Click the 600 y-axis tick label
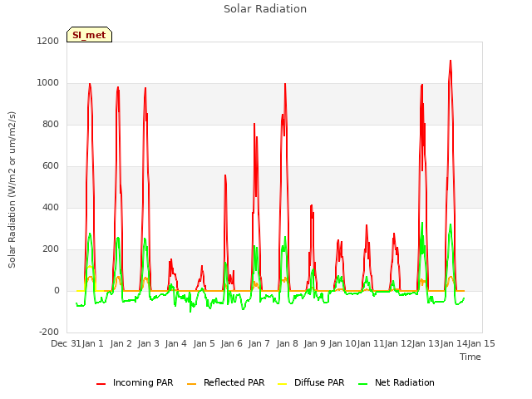Viewport: 532px width, 399px height. 51,166
